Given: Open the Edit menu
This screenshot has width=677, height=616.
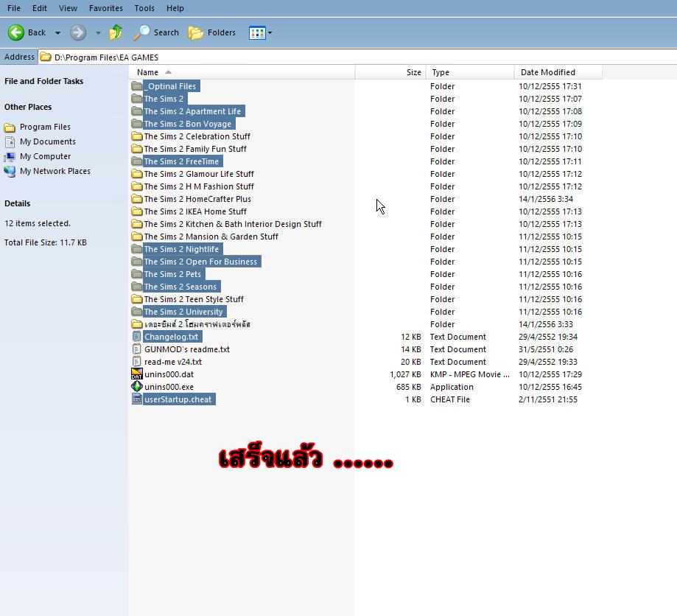Looking at the screenshot, I should coord(40,8).
